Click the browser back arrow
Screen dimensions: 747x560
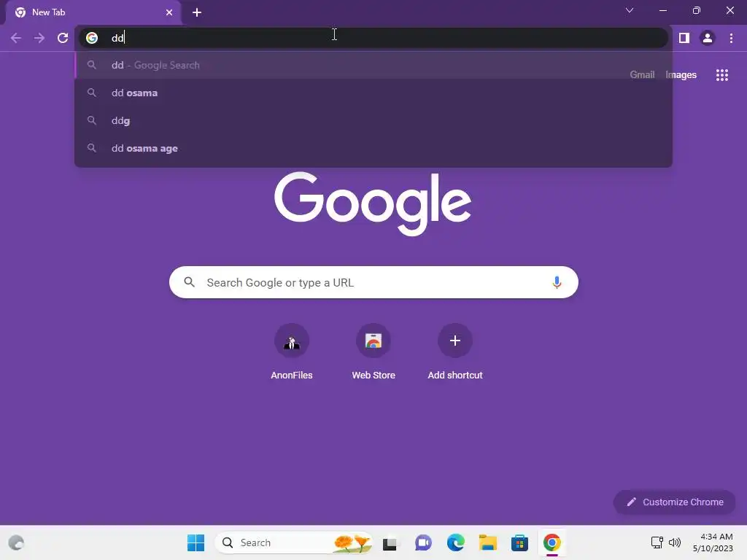tap(16, 38)
